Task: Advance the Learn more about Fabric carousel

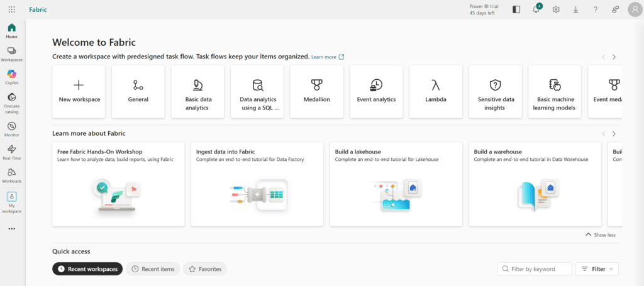Action: [x=614, y=134]
